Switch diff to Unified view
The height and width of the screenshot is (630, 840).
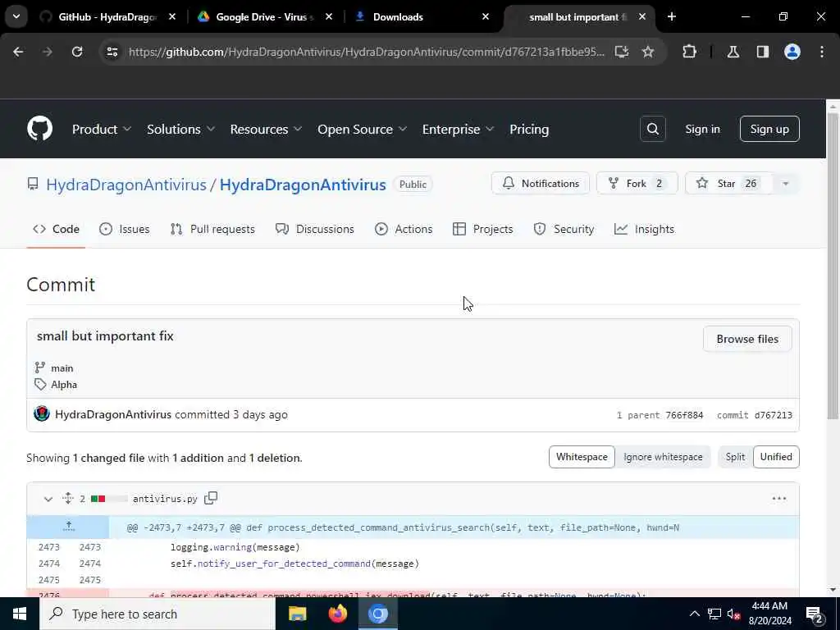pyautogui.click(x=776, y=457)
